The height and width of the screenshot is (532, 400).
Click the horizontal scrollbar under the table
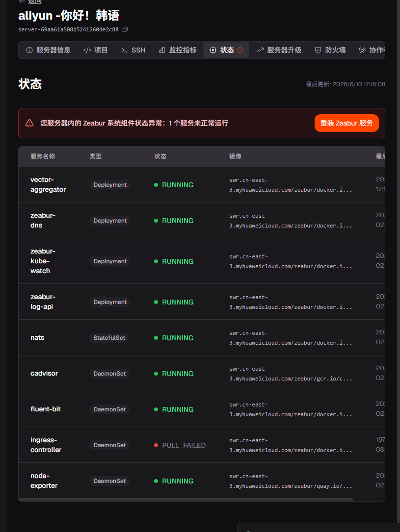(x=186, y=500)
